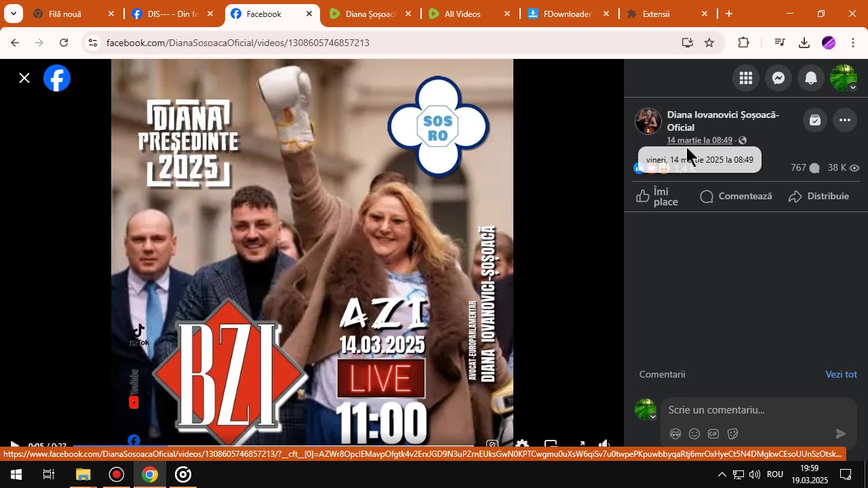
Task: Bookmark this page with the star
Action: 709,43
